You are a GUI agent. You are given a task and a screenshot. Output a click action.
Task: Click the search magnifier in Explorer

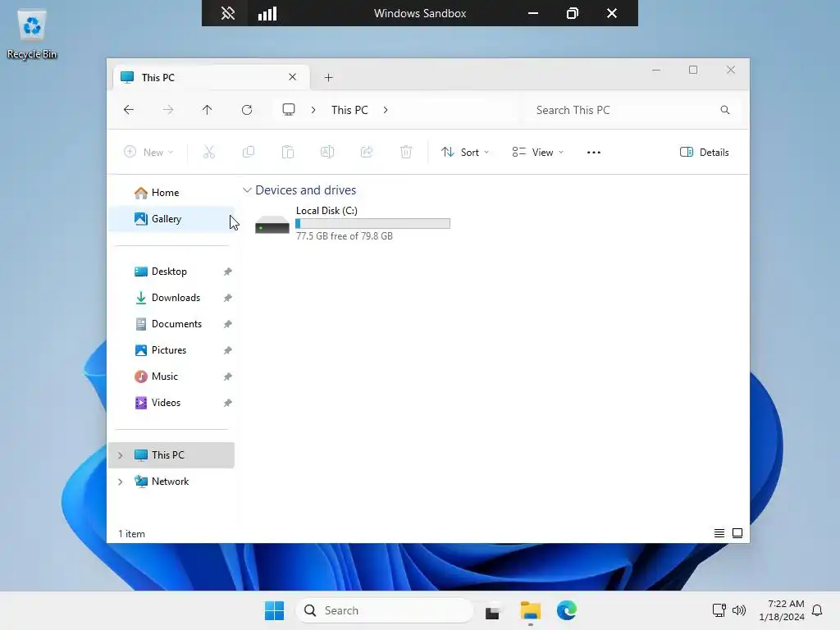coord(725,110)
